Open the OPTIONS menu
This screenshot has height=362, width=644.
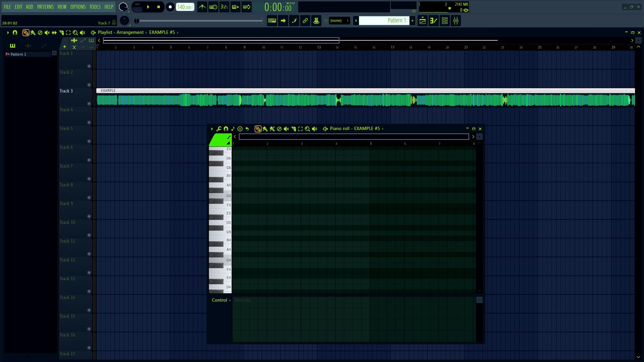tap(78, 7)
